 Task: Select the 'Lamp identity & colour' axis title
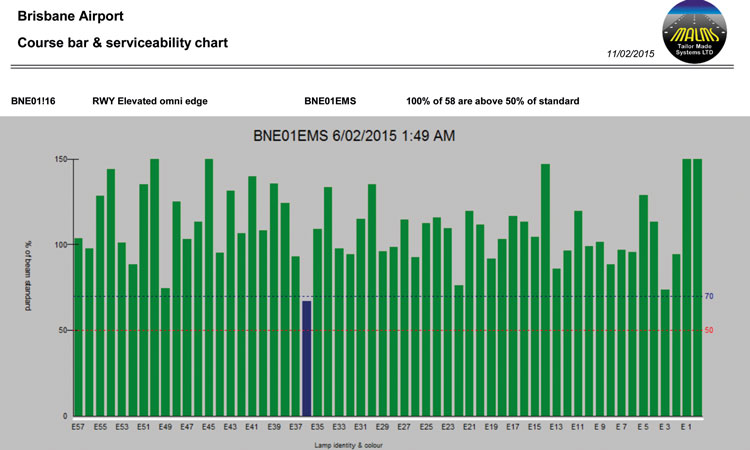(x=348, y=445)
